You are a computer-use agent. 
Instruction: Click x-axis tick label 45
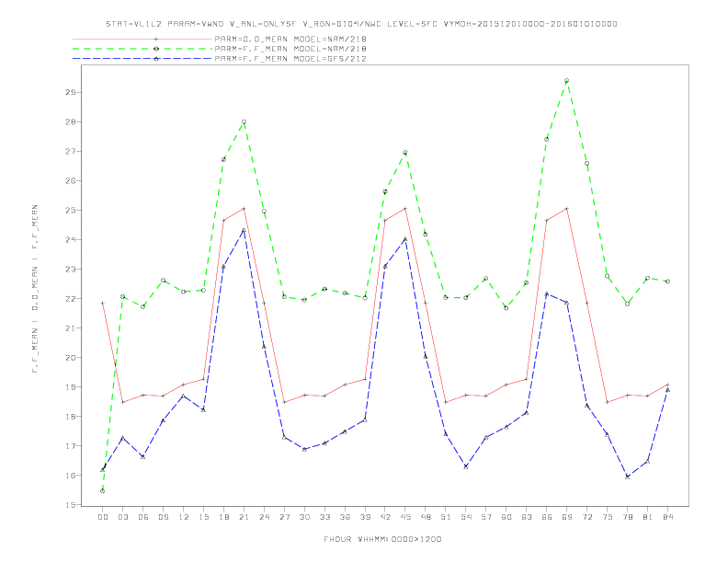(405, 517)
